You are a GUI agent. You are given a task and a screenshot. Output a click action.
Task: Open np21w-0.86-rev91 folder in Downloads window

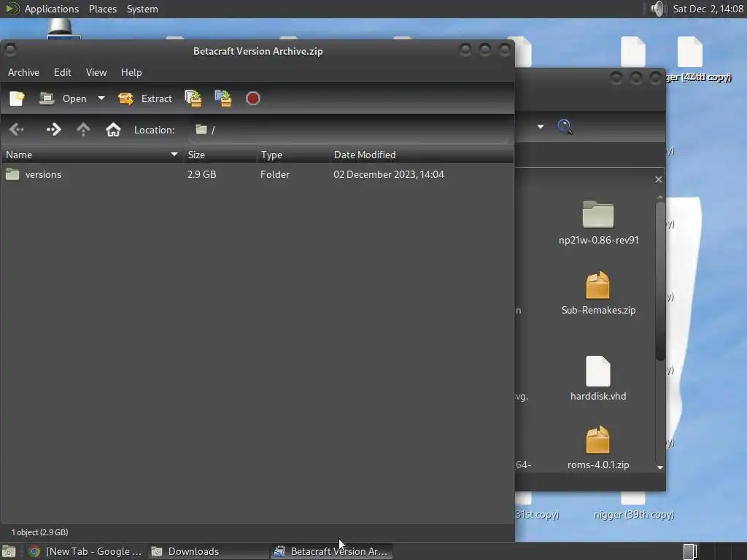[x=598, y=223]
